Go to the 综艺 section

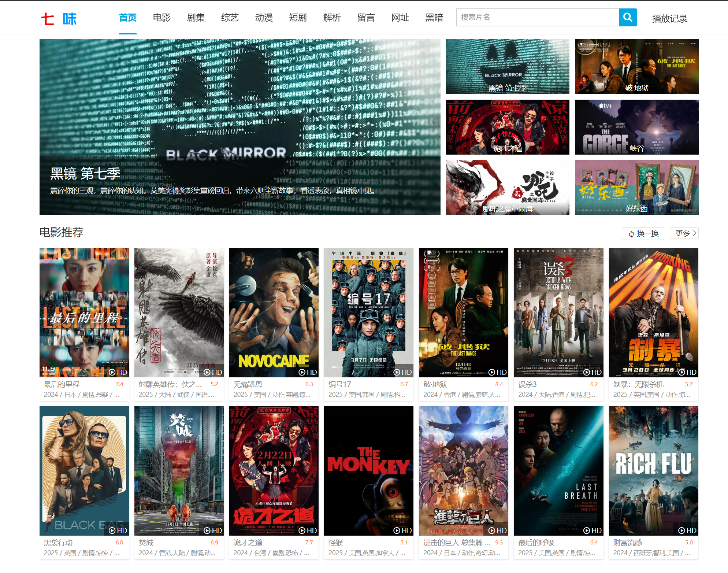click(230, 18)
